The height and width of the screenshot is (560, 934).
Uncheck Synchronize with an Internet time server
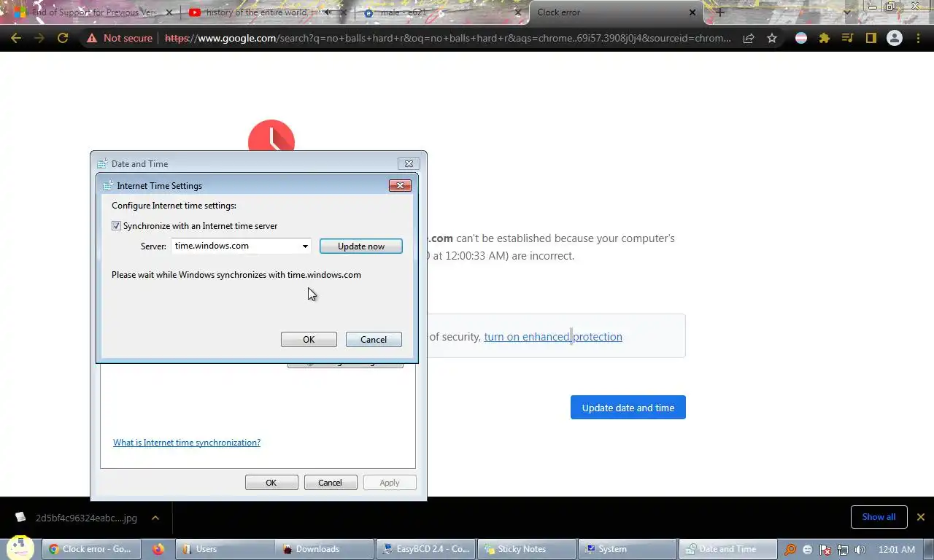point(116,226)
